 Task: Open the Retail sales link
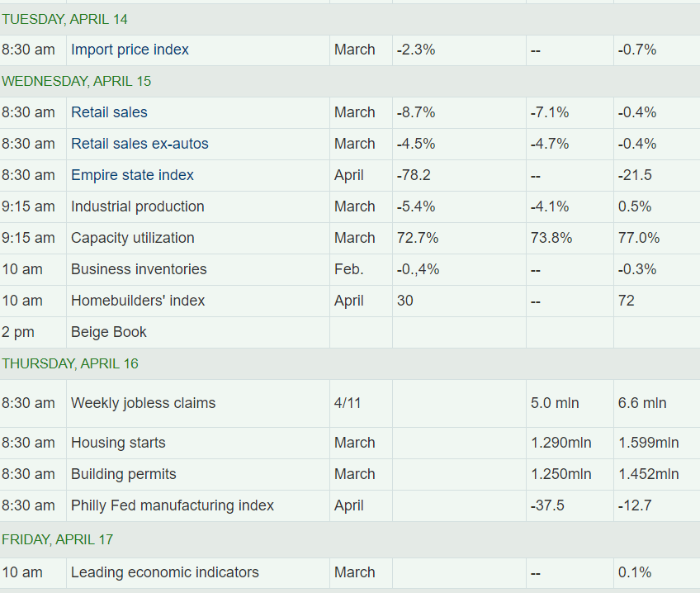[x=109, y=112]
